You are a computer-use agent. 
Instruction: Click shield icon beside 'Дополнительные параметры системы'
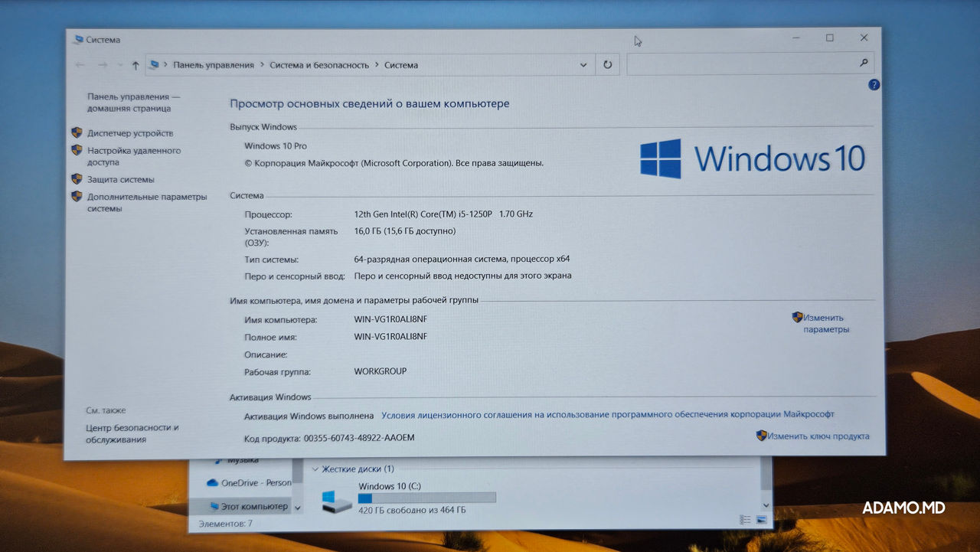[x=77, y=196]
